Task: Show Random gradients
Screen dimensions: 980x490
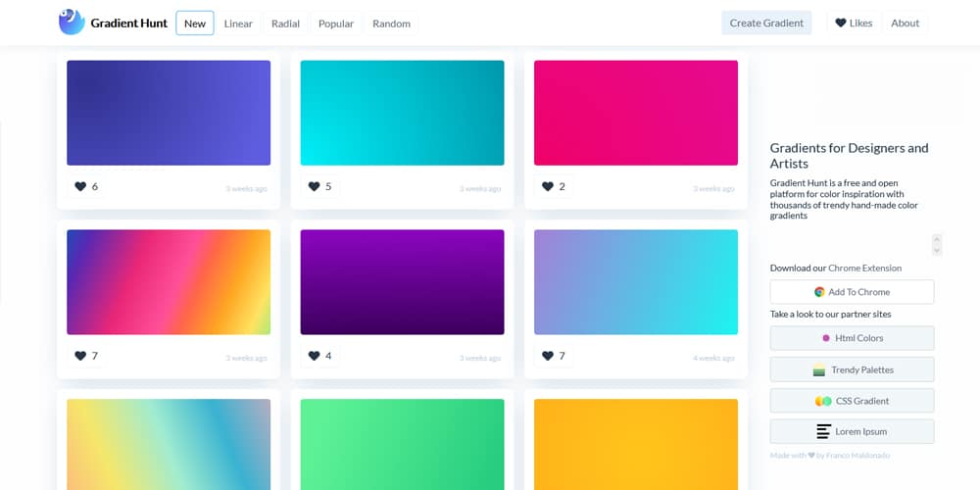Action: (391, 24)
